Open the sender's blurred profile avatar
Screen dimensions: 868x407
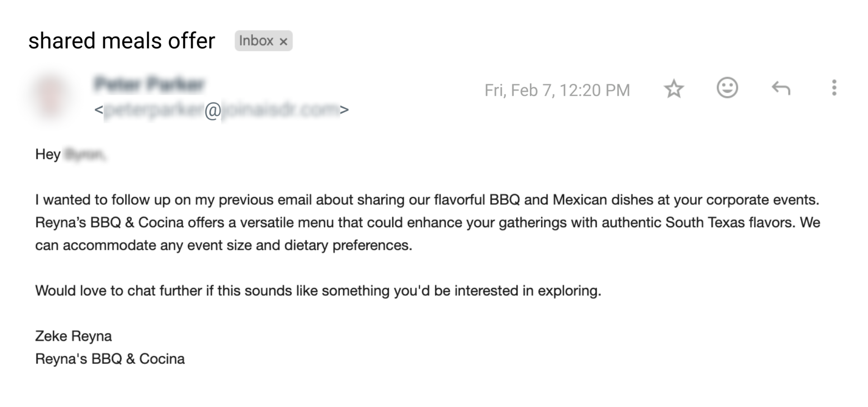click(x=51, y=96)
